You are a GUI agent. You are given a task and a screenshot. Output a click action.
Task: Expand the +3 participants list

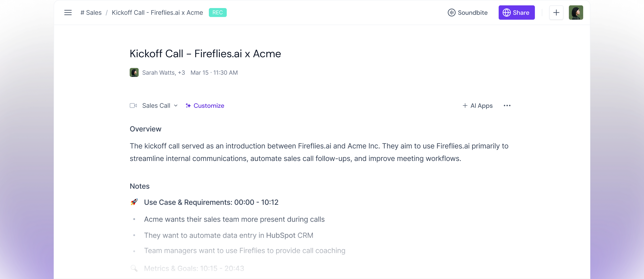click(181, 72)
